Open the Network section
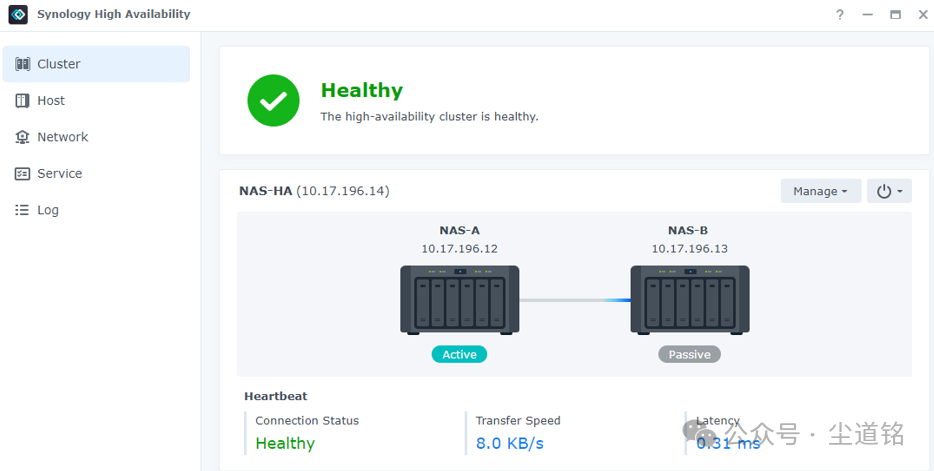 [62, 137]
